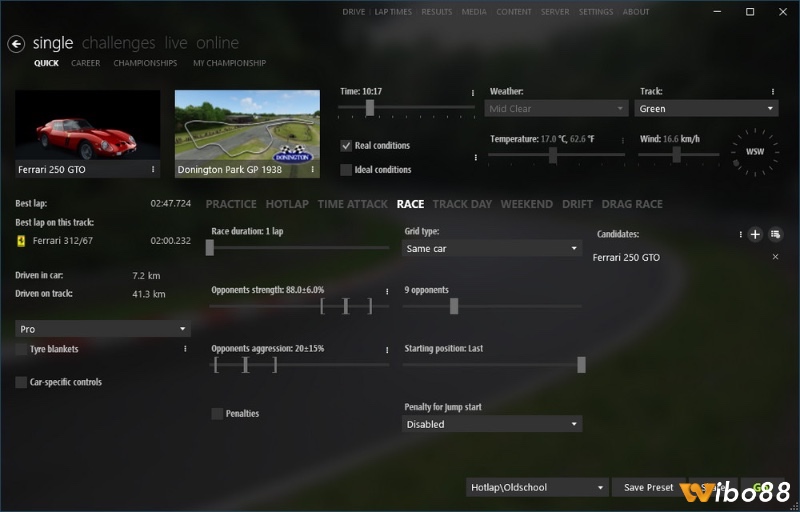Open the DRIVE menu
Screen dimensions: 800x512
click(x=354, y=12)
